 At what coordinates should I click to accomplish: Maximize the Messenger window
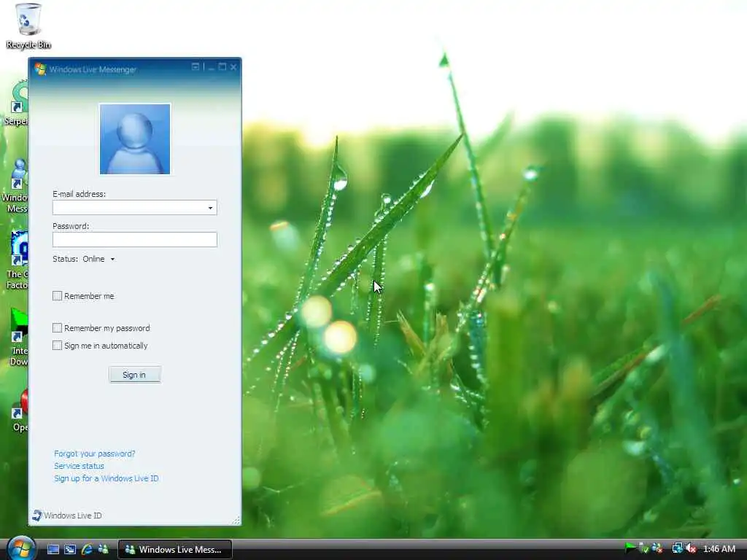[x=222, y=66]
